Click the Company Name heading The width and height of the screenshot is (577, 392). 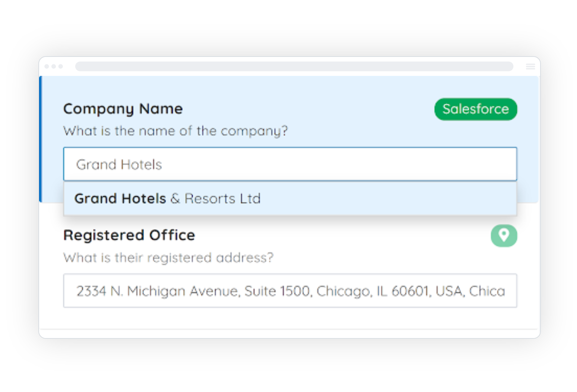[123, 109]
